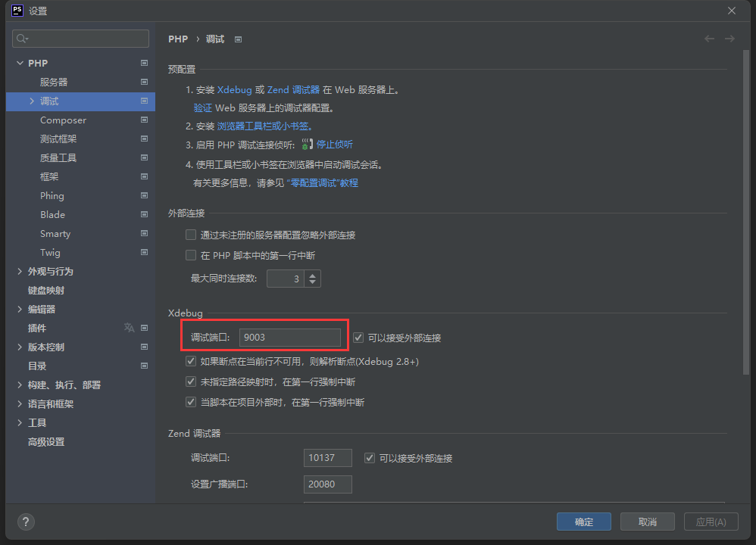Click project-level icon beside 版本控制 row
Image resolution: width=756 pixels, height=545 pixels.
pos(144,347)
